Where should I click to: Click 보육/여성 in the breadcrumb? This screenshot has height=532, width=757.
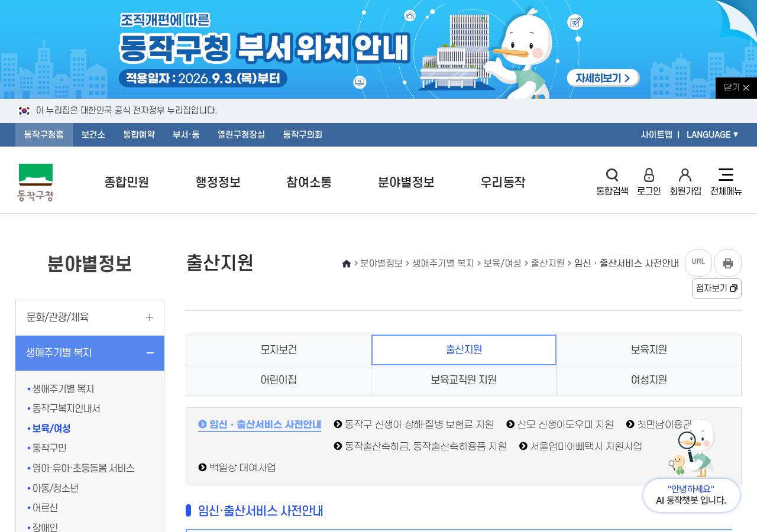(x=503, y=264)
